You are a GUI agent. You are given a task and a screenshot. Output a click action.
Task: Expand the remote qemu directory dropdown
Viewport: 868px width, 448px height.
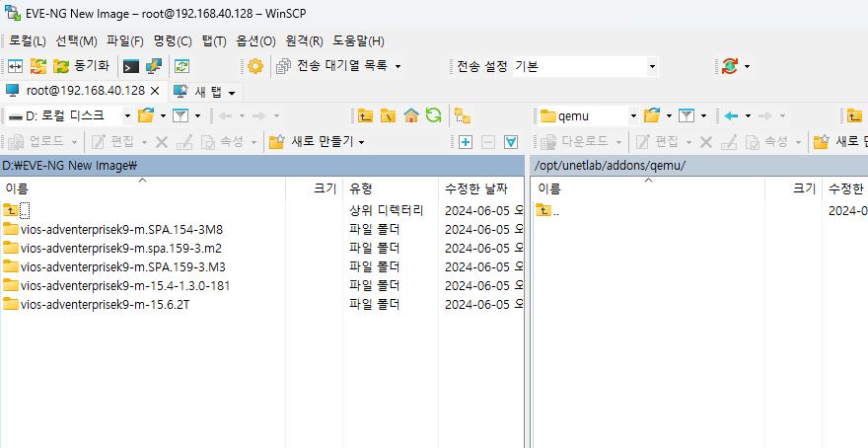tap(633, 115)
